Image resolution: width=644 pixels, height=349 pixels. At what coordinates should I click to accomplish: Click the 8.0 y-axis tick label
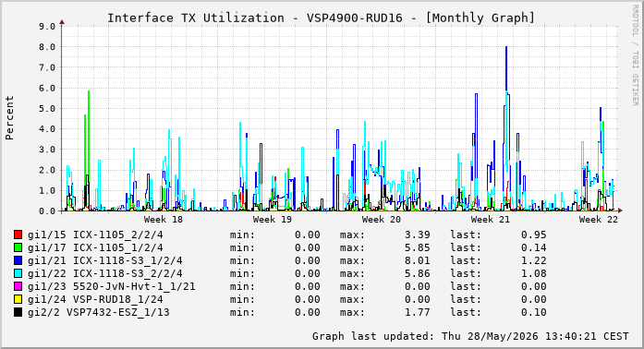pyautogui.click(x=47, y=47)
